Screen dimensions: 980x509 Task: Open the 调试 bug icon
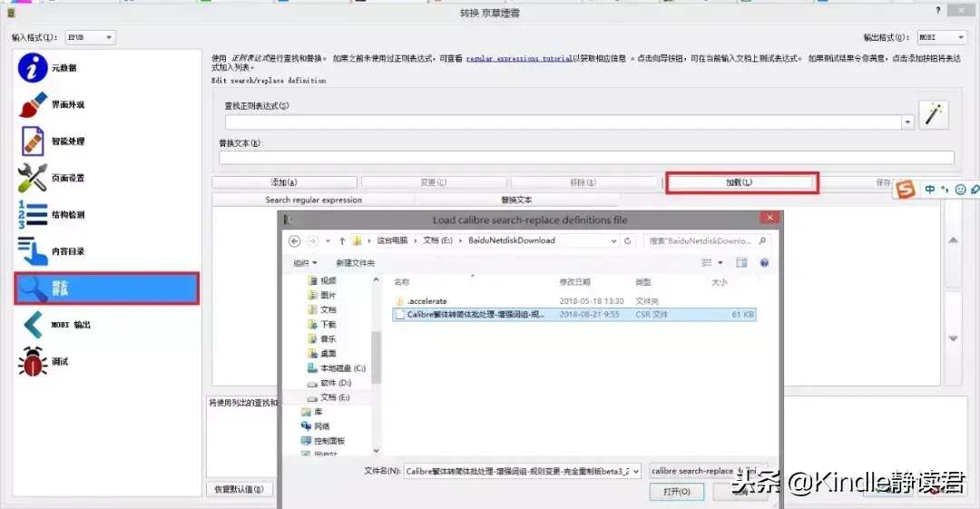click(x=33, y=361)
